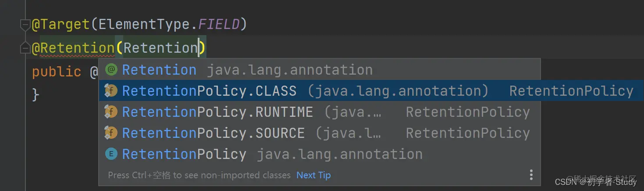The image size is (644, 191).
Task: Click RetentionPolicy type label on CLASS row
Action: coord(571,91)
